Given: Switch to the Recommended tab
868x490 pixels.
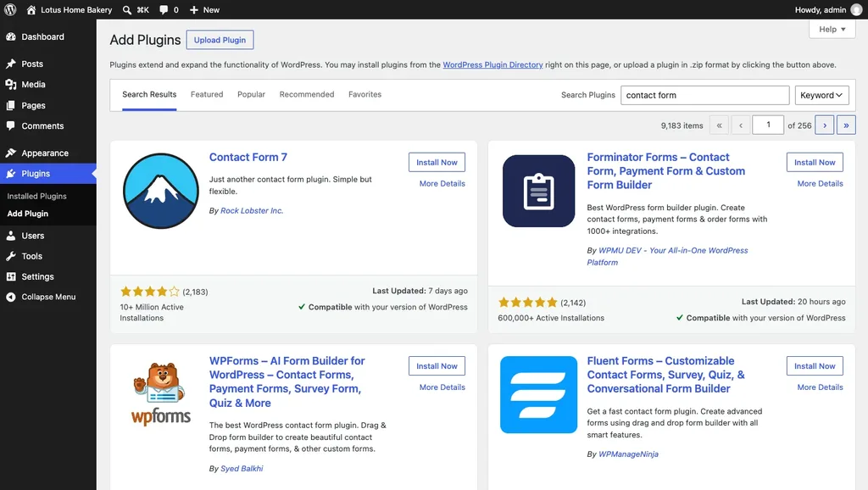Looking at the screenshot, I should tap(307, 95).
